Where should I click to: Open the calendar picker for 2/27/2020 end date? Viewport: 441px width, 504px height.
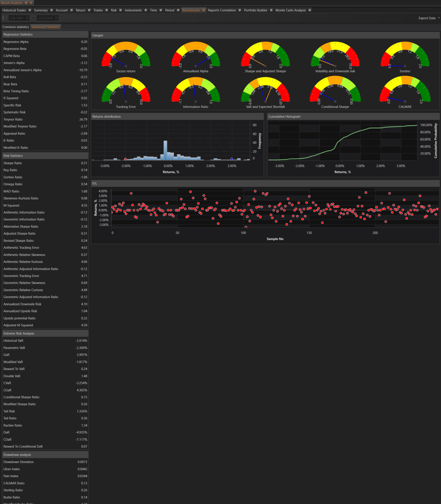click(x=56, y=18)
